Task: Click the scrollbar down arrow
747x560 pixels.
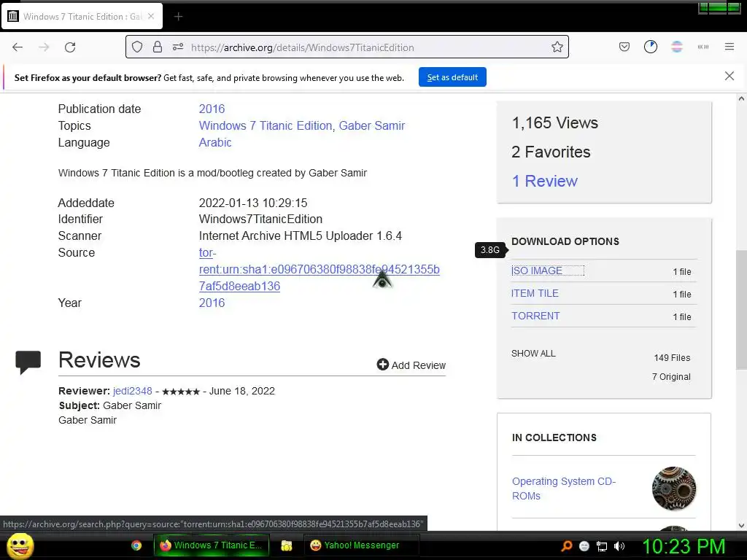Action: pos(741,526)
